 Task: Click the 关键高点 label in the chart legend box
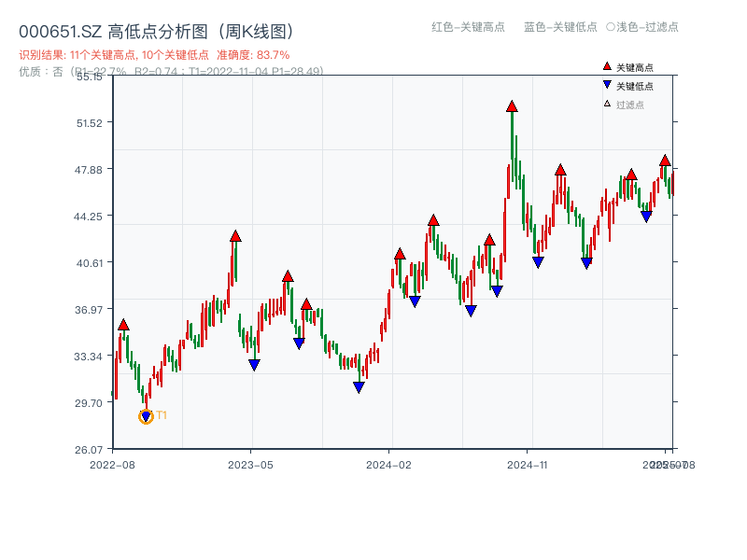635,67
